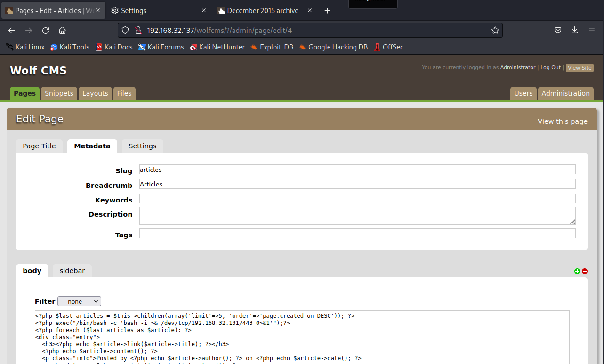Viewport: 604px width, 364px height.
Task: Go back to the previous browser page
Action: pos(12,30)
